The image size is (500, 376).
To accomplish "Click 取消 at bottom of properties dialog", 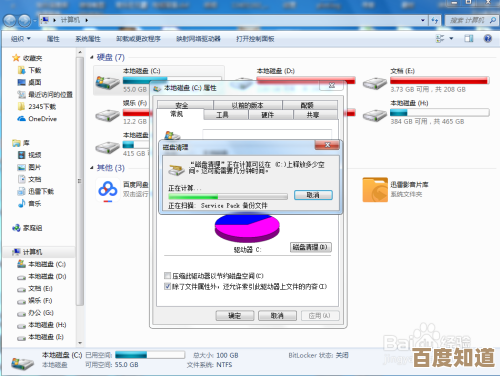I will [x=277, y=315].
